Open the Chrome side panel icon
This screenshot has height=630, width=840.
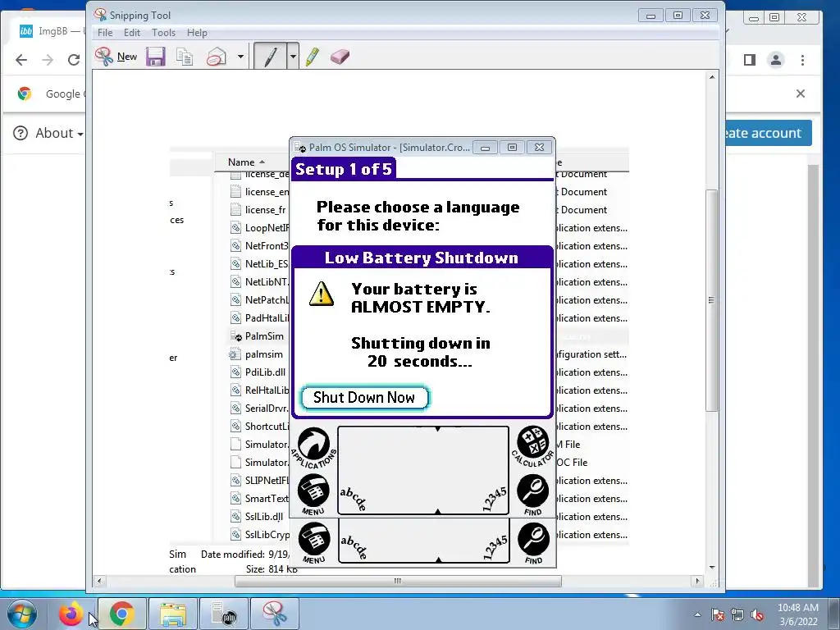750,59
